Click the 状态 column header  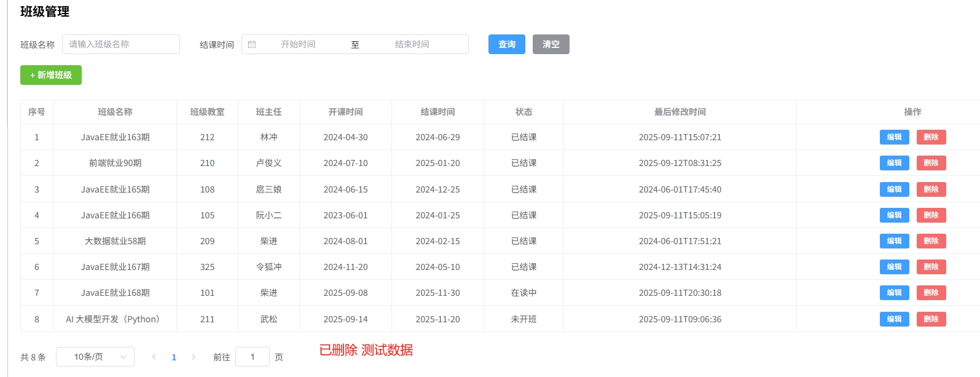(524, 112)
